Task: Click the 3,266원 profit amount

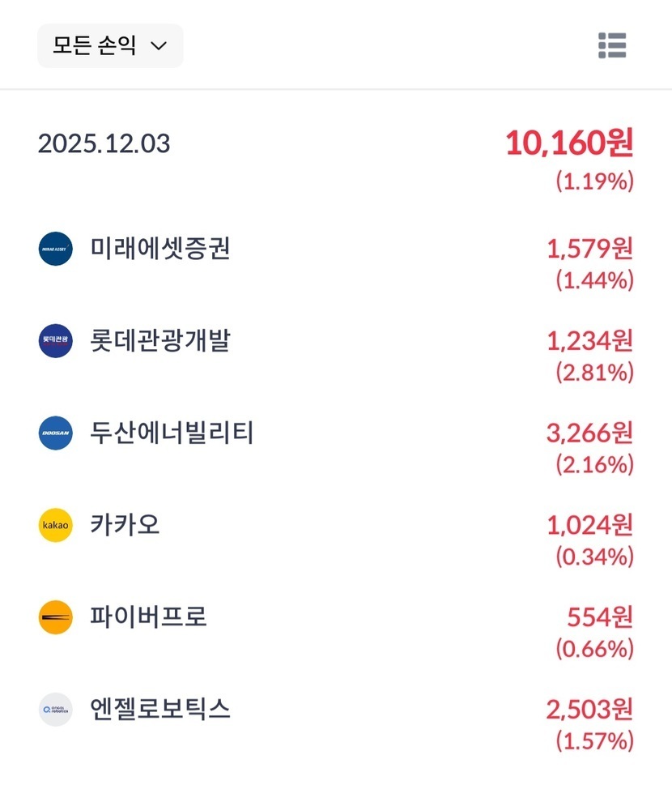Action: tap(589, 433)
